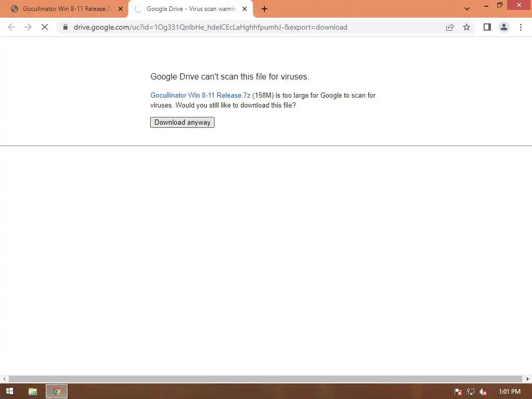Close the Chrome window
Image resolution: width=532 pixels, height=399 pixels.
519,5
